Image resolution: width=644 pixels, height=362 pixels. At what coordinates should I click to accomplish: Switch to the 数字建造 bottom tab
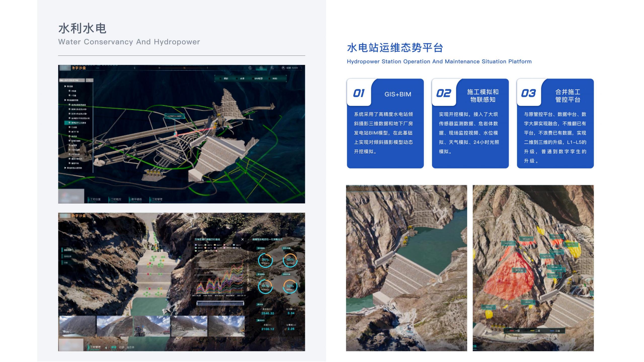tap(136, 199)
